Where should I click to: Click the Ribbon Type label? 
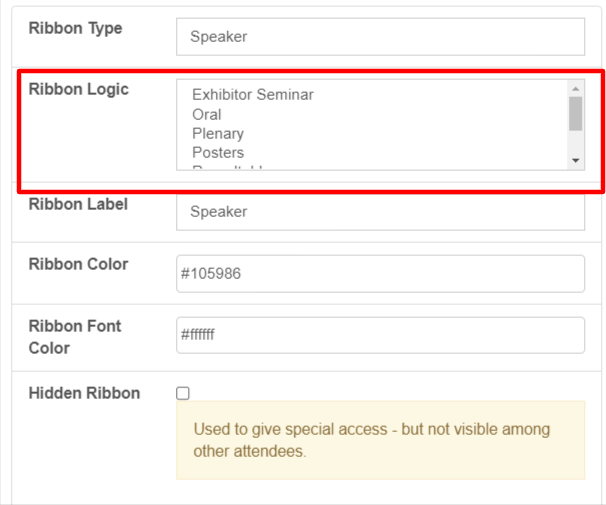click(75, 28)
